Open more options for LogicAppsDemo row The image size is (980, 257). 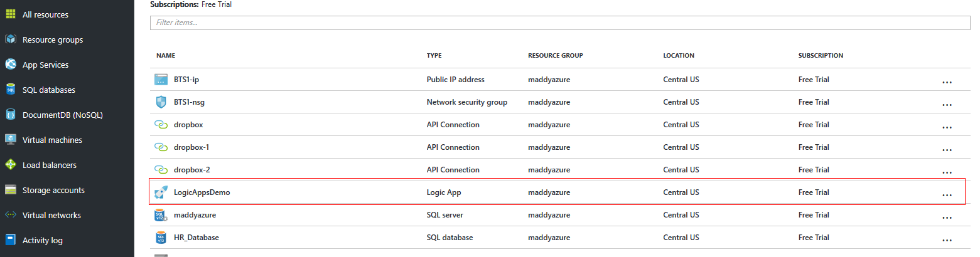pos(947,195)
